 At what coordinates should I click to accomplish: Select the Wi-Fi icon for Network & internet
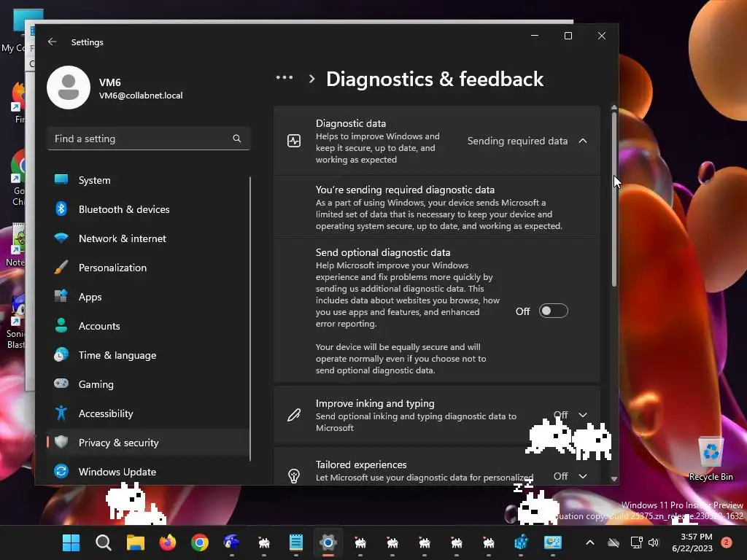(x=61, y=238)
